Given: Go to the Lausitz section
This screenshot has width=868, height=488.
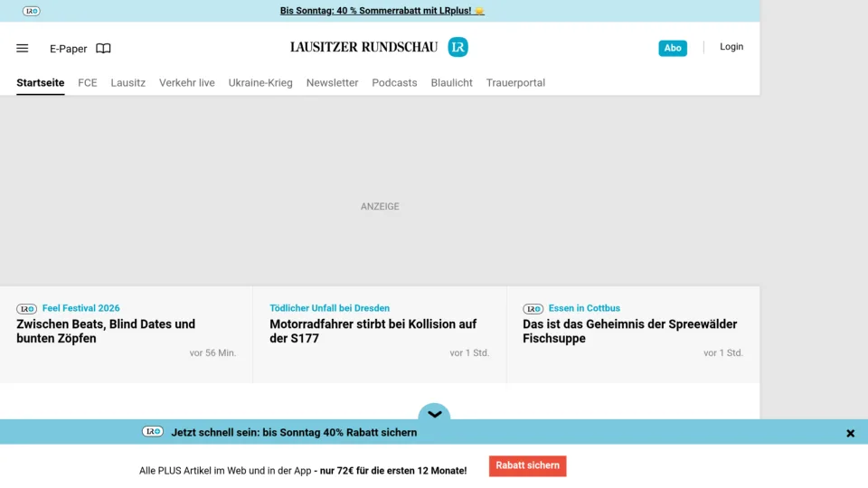Looking at the screenshot, I should pyautogui.click(x=127, y=82).
